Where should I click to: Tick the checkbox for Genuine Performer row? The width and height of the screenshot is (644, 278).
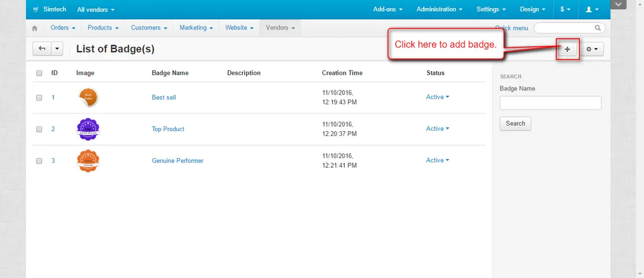pyautogui.click(x=39, y=161)
